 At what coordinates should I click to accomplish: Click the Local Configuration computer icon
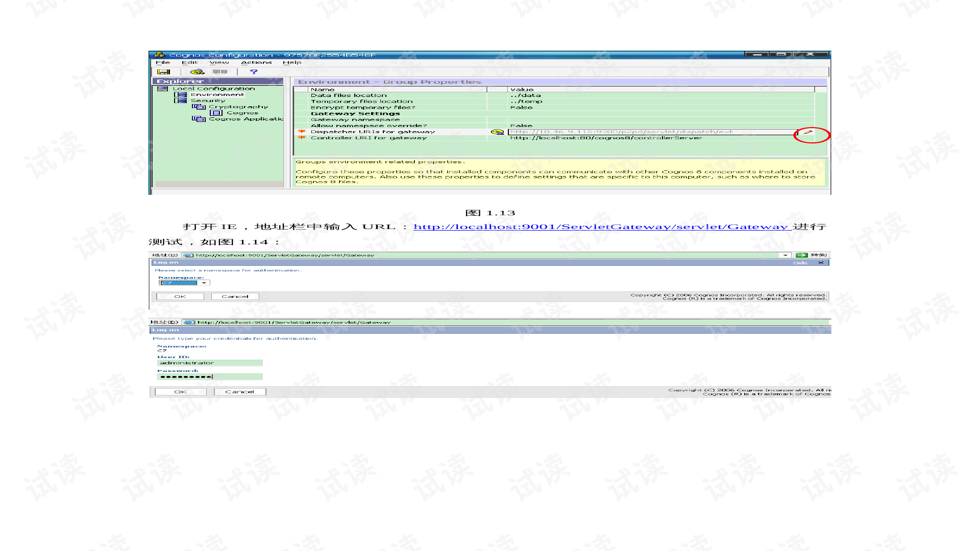[163, 89]
